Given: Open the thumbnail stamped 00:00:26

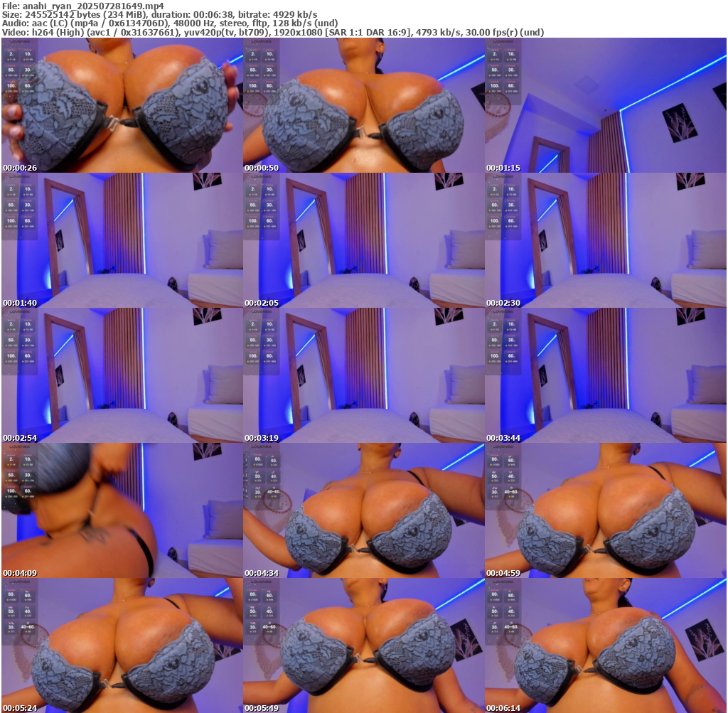Looking at the screenshot, I should point(122,105).
